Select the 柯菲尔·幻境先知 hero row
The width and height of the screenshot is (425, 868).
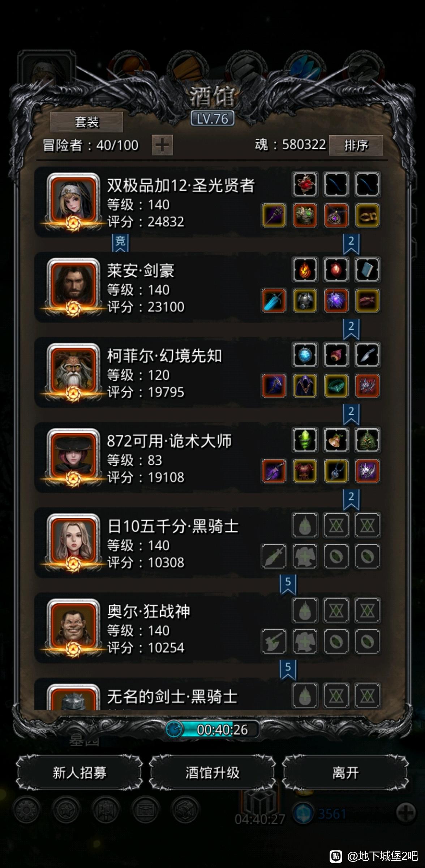pos(212,373)
